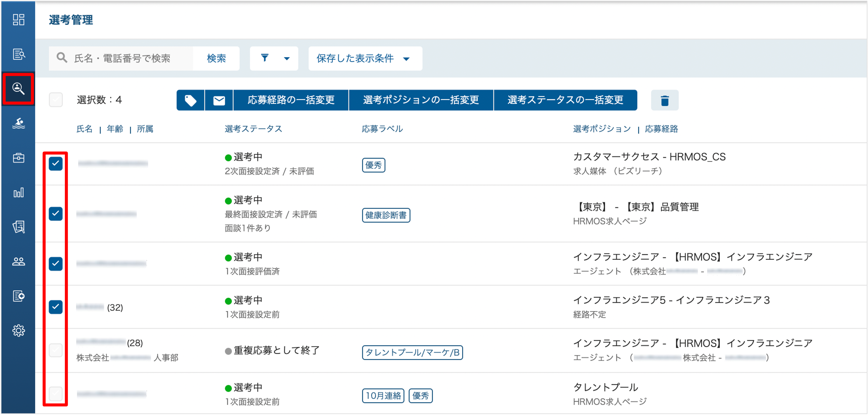Expand the filter dropdown arrow
The width and height of the screenshot is (868, 415).
coord(287,59)
